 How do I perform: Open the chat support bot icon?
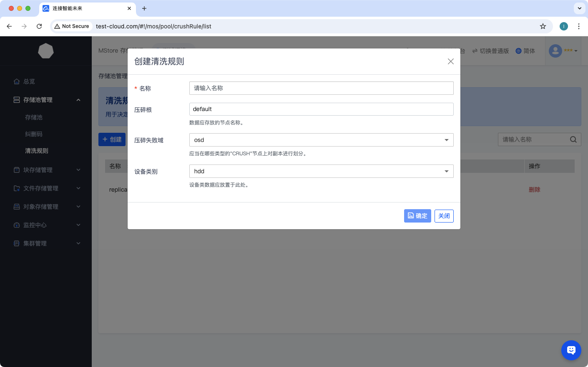pyautogui.click(x=571, y=350)
